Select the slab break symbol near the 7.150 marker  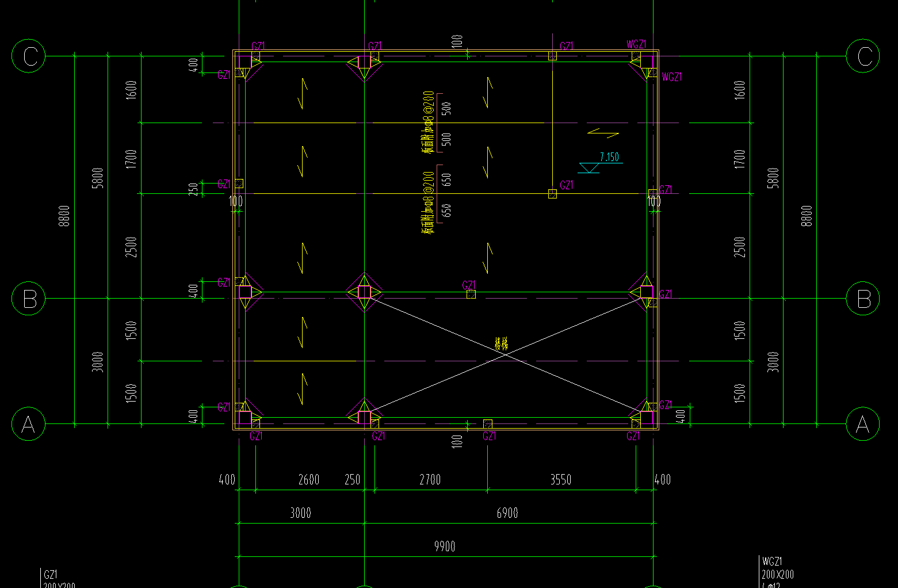(x=603, y=134)
